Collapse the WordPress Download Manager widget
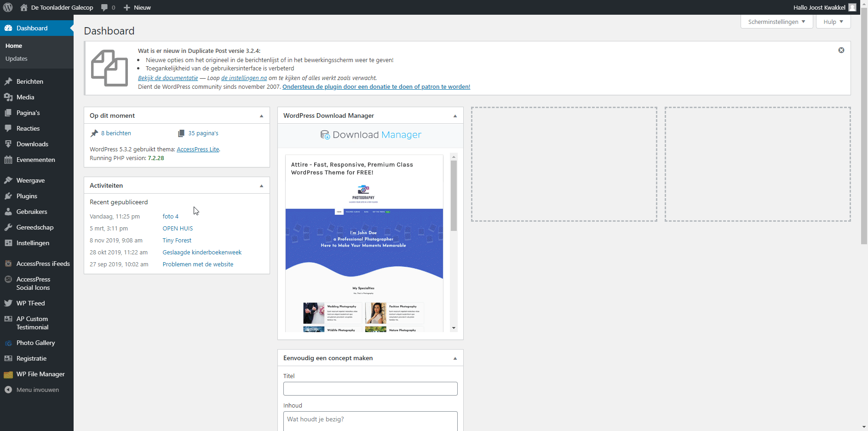The width and height of the screenshot is (868, 431). click(x=455, y=116)
